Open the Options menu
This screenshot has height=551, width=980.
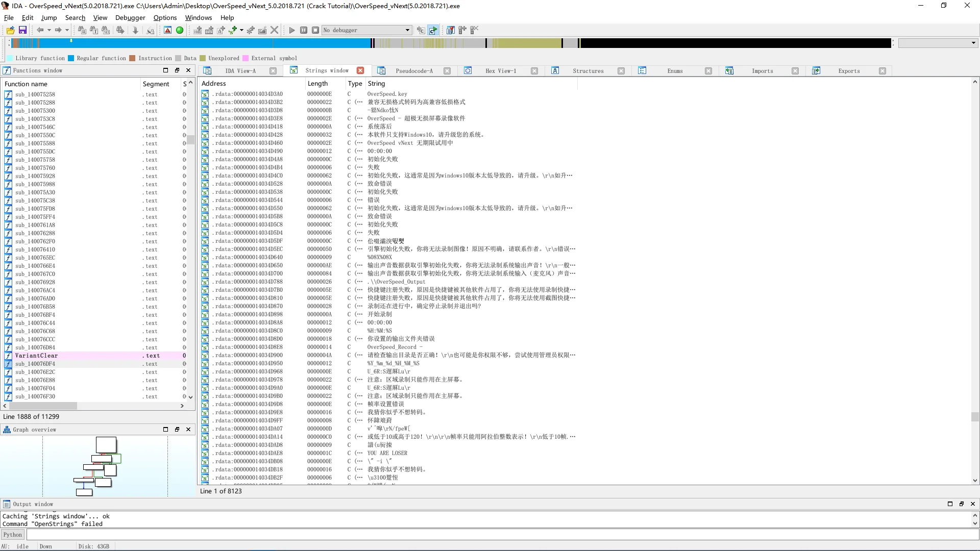coord(165,17)
